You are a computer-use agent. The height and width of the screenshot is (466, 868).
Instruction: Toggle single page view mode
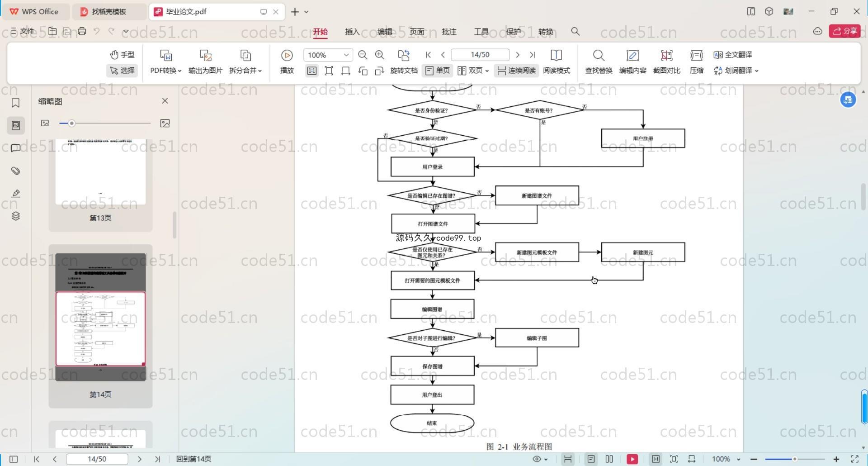(438, 71)
